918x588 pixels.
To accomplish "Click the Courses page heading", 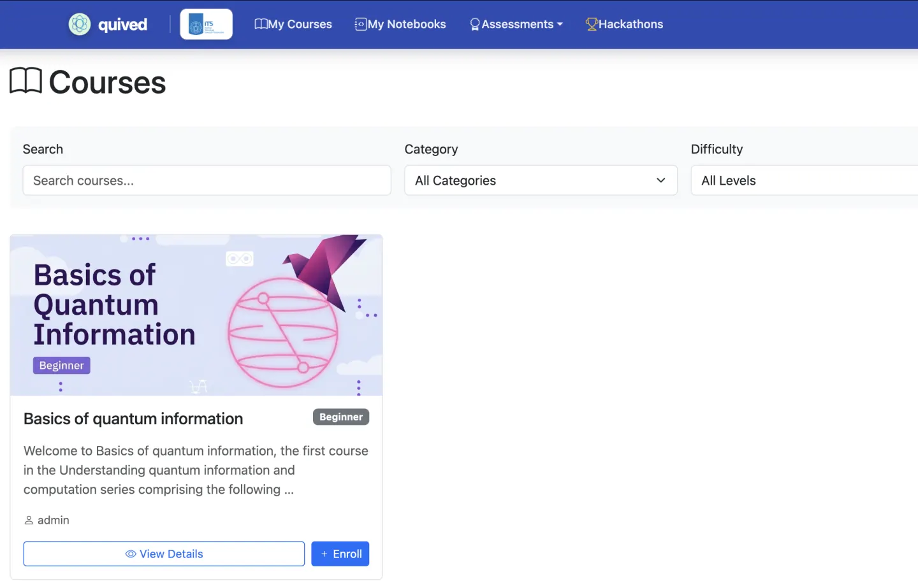I will (107, 82).
